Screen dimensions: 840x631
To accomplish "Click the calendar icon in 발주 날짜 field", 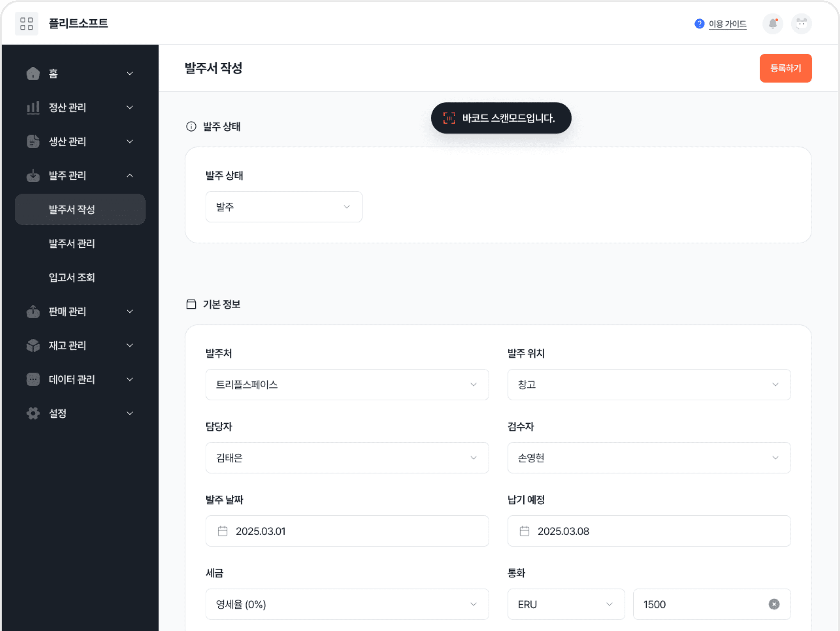I will (x=223, y=531).
